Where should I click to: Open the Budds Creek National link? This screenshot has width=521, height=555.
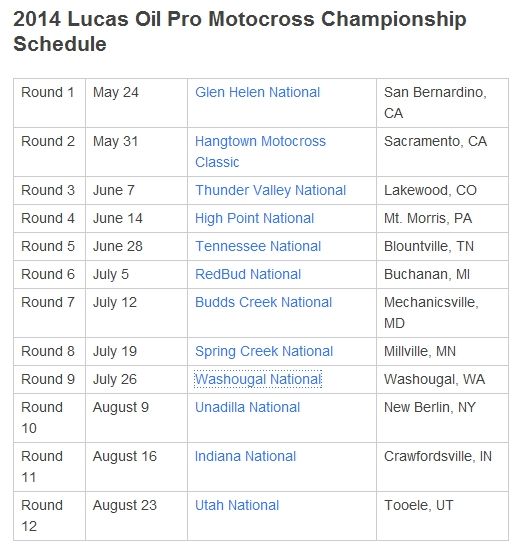point(264,302)
